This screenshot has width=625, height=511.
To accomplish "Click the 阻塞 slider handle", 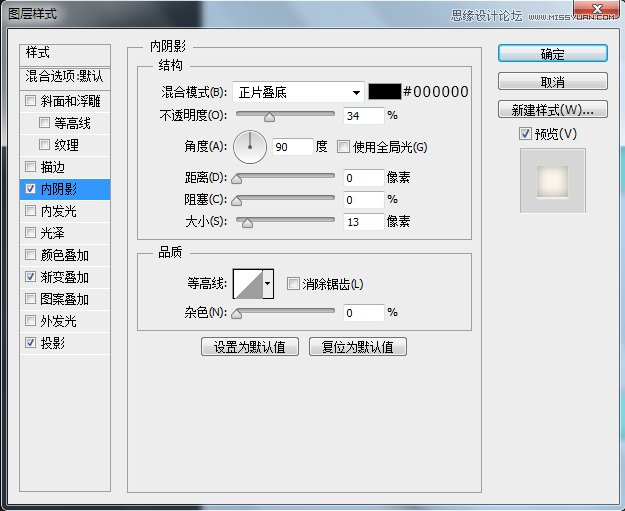I will pyautogui.click(x=237, y=201).
